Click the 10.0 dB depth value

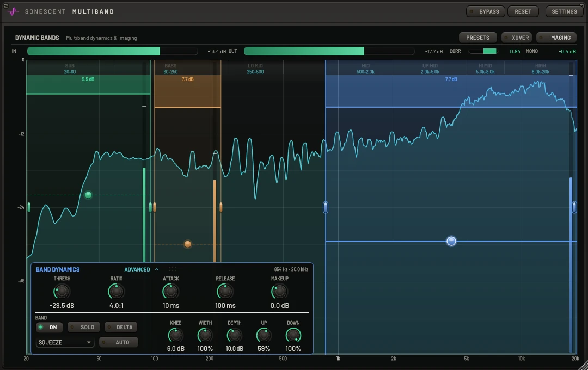(234, 349)
